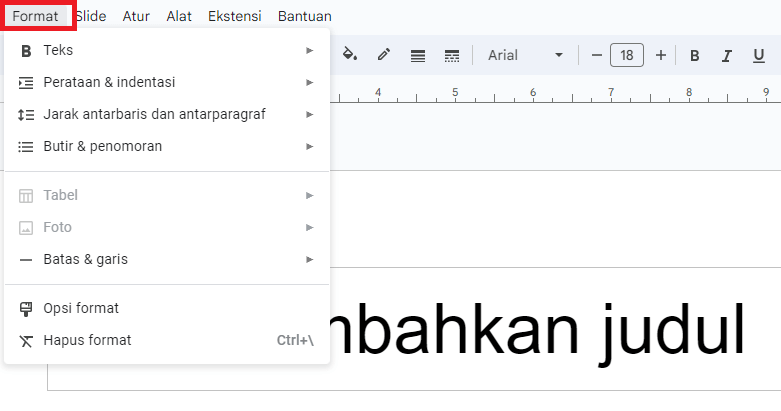Toggle bold in the toolbar
Image resolution: width=781 pixels, height=411 pixels.
click(x=694, y=55)
